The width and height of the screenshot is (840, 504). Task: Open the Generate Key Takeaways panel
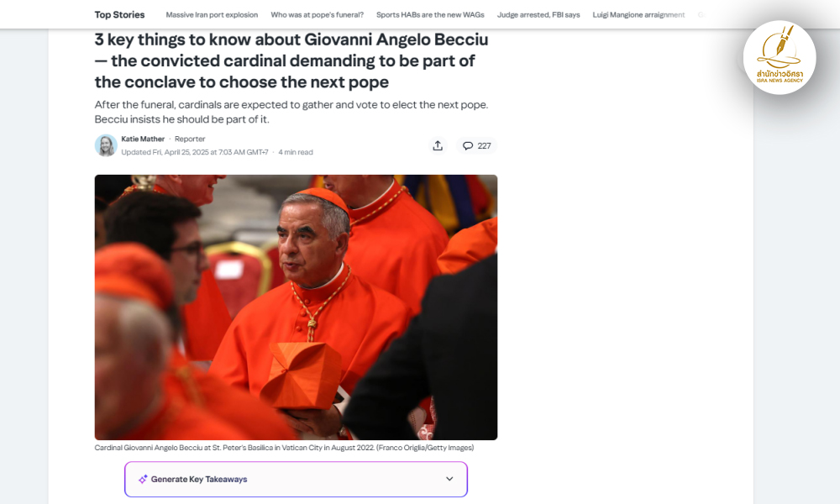[x=297, y=480]
